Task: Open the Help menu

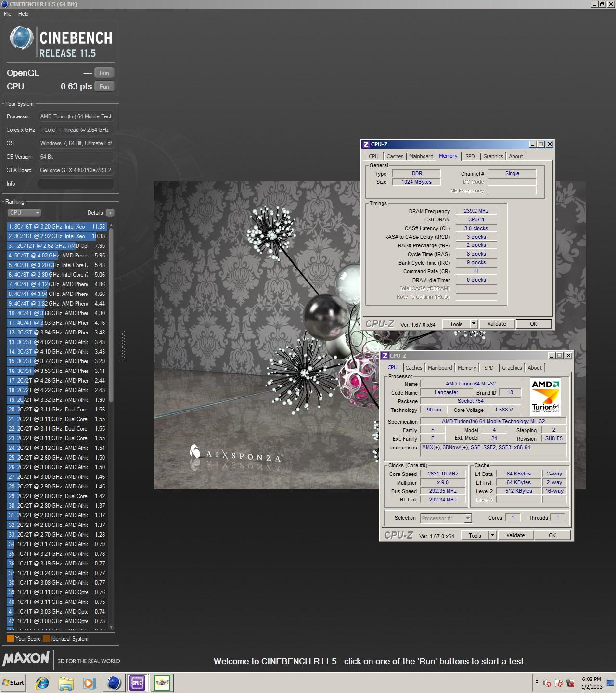Action: click(24, 14)
